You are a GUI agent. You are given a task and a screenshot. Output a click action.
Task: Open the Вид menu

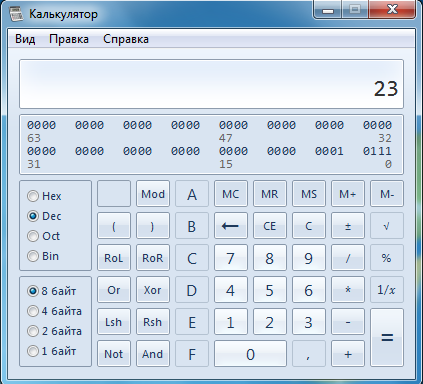25,39
